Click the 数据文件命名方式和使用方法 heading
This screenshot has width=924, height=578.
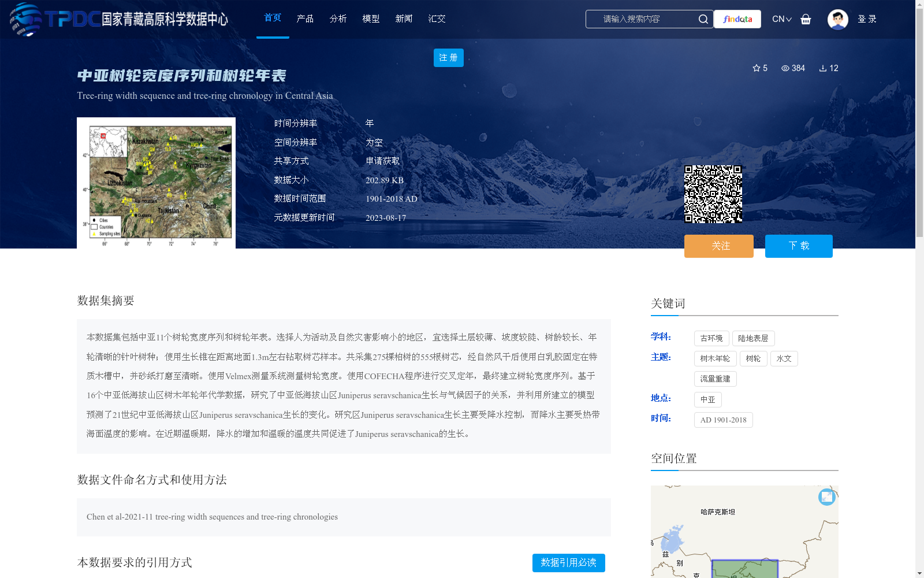pos(152,480)
